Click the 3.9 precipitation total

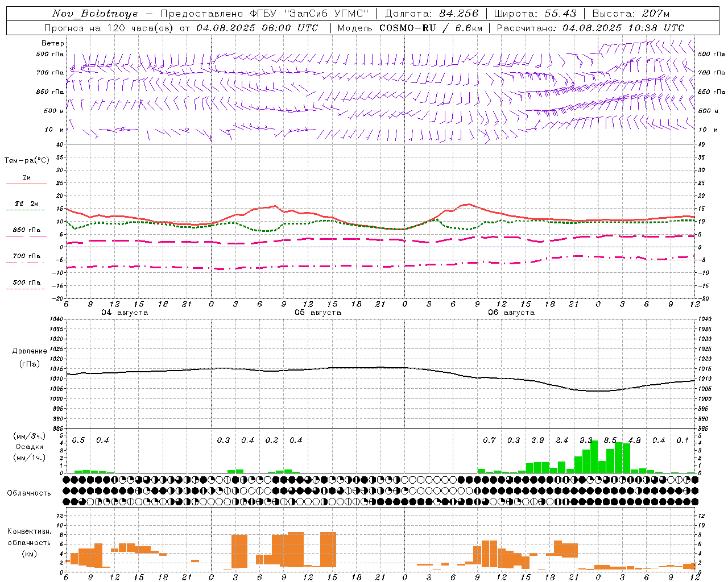537,440
